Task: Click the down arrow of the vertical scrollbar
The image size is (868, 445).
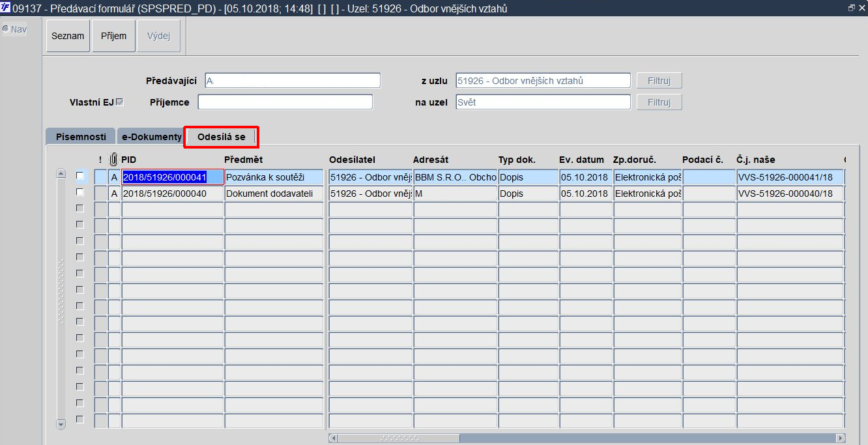Action: coord(61,424)
